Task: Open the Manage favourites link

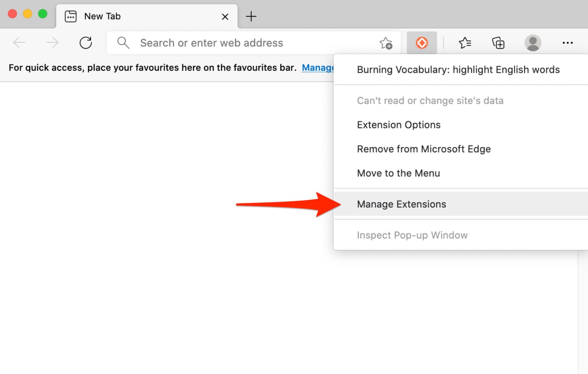Action: [318, 68]
